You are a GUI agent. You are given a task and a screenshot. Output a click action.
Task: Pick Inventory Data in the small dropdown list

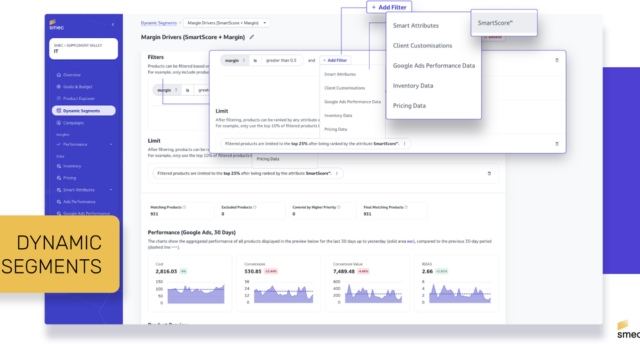(x=338, y=116)
